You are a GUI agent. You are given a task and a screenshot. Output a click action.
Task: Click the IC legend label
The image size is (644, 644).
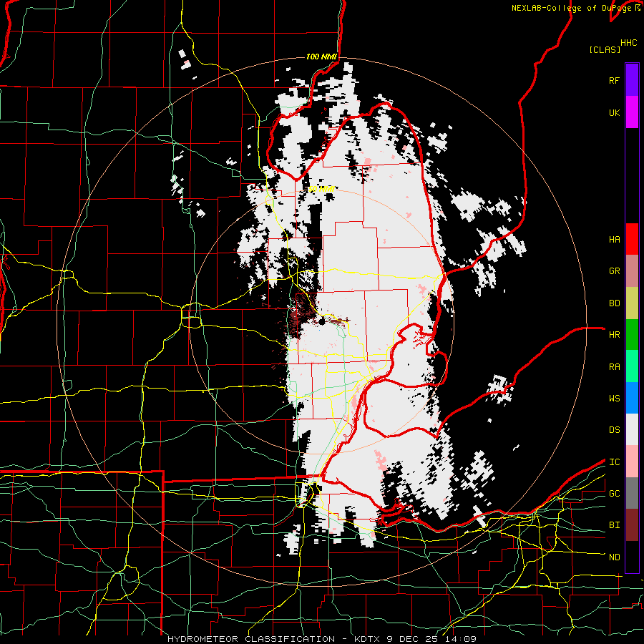(615, 462)
